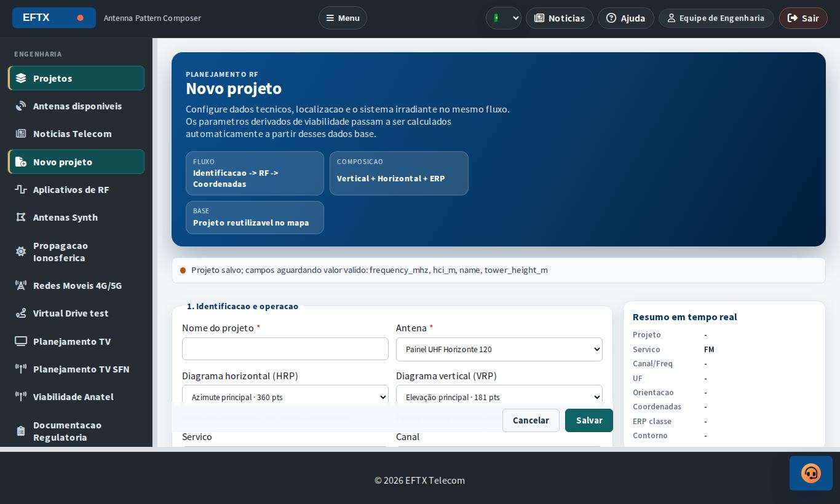Screen dimensions: 840x504
Task: Open the Diagrama horizontal (HRP) dropdown
Action: tap(285, 397)
